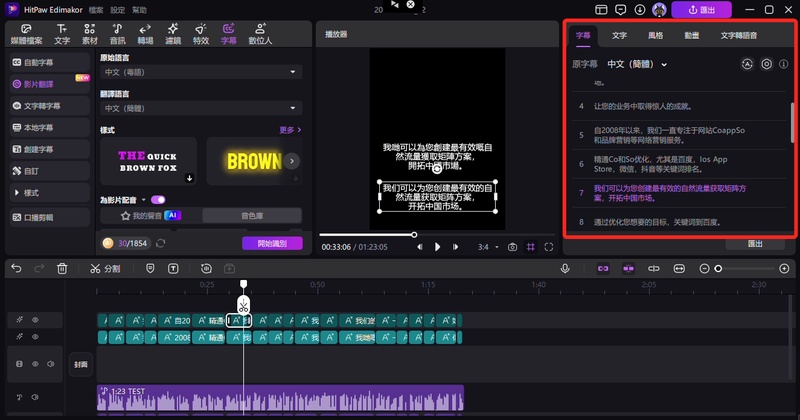Toggle the grid crop icon in player
This screenshot has width=800, height=420.
coord(531,247)
